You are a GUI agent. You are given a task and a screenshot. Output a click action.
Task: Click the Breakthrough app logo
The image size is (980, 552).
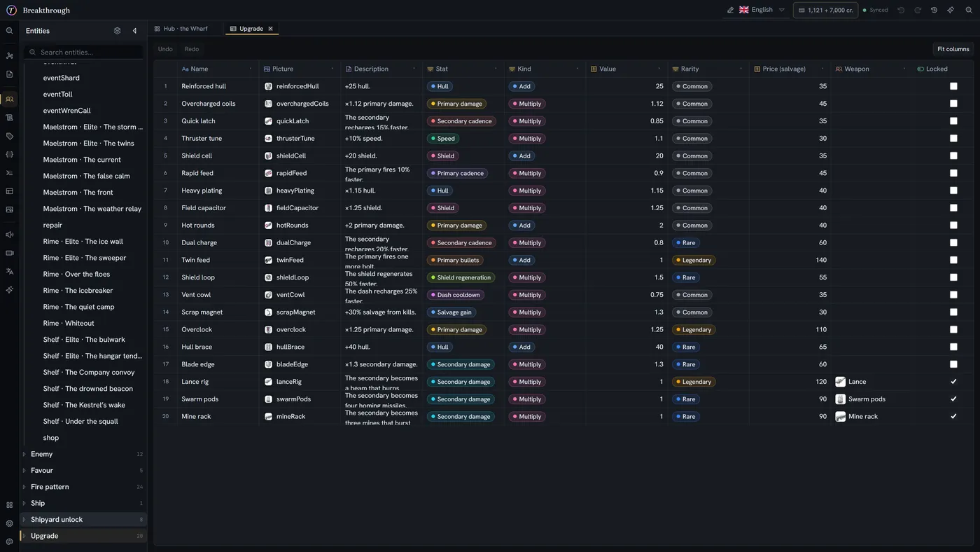click(x=11, y=11)
